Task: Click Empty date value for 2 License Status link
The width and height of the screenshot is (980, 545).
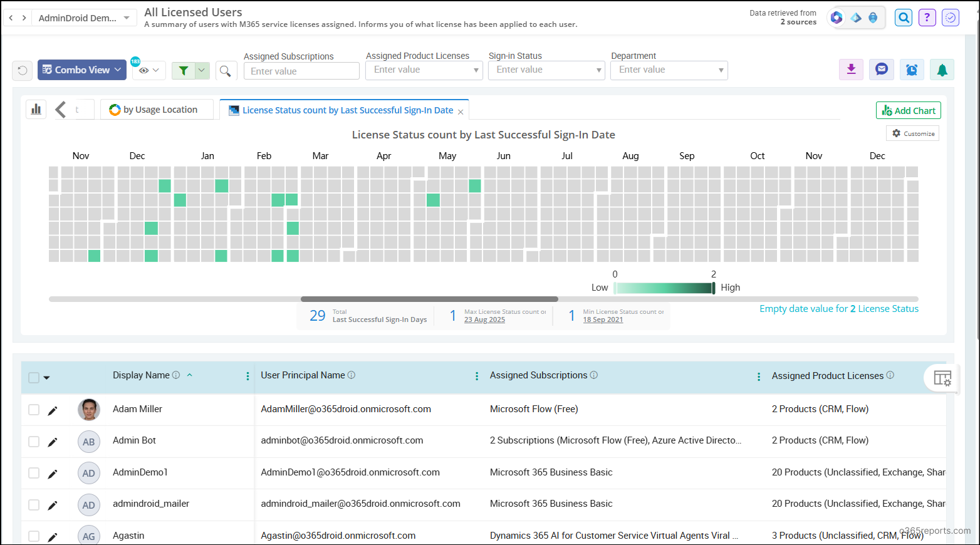Action: pos(839,308)
